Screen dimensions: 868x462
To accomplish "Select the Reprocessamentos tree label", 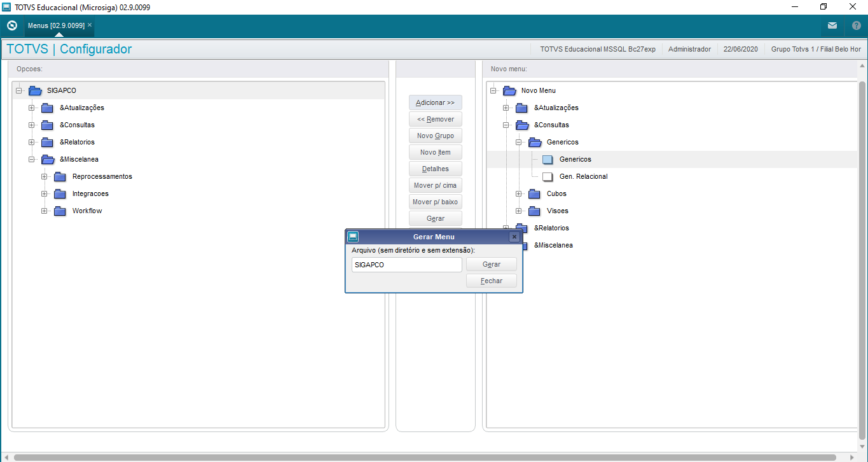I will (x=102, y=176).
